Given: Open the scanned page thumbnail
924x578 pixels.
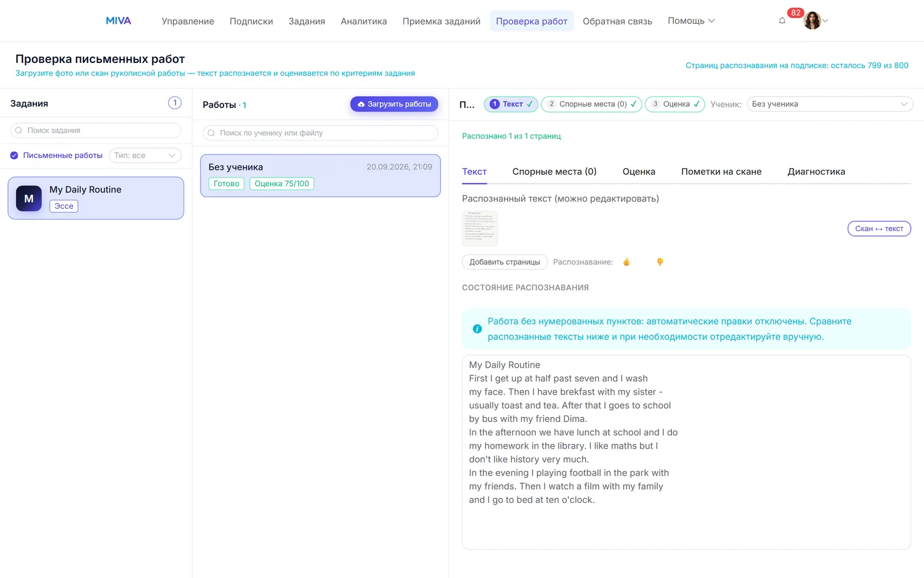Looking at the screenshot, I should tap(480, 228).
